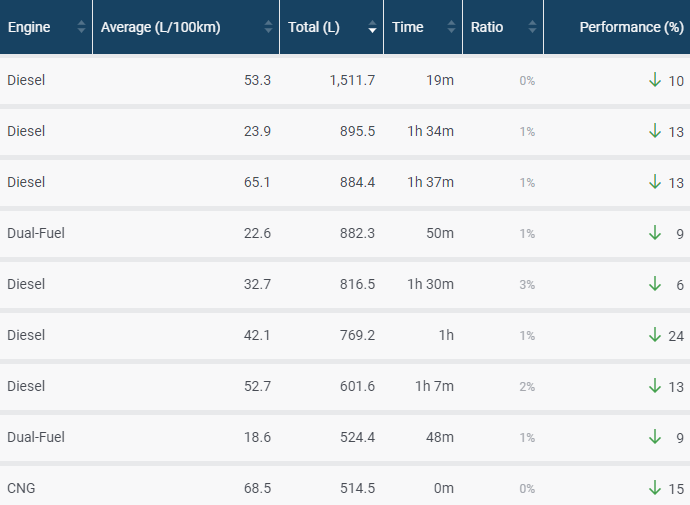The height and width of the screenshot is (505, 690).
Task: Click the green down arrow in the 895.5 row
Action: (x=655, y=131)
